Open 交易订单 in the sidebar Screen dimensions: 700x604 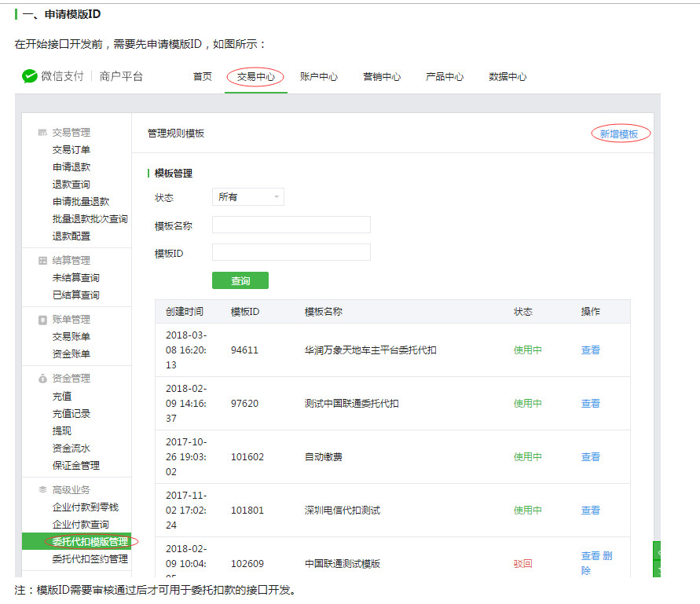coord(71,149)
